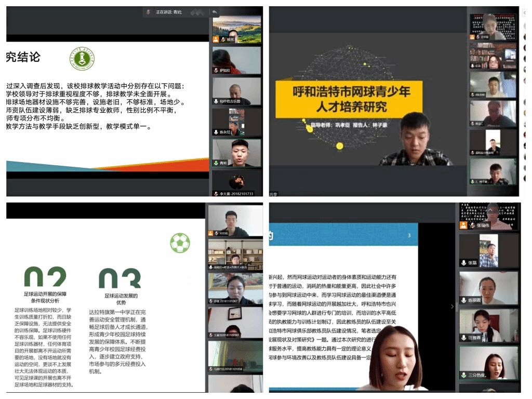The image size is (532, 399).
Task: Click the mic icon beside 汪雅蓉
Action: [463, 338]
